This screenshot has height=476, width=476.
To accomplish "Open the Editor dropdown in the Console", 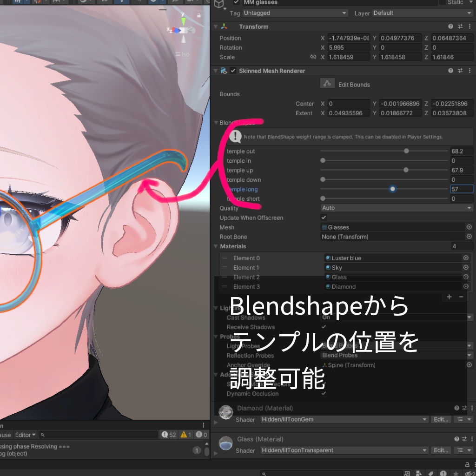I will 25,435.
